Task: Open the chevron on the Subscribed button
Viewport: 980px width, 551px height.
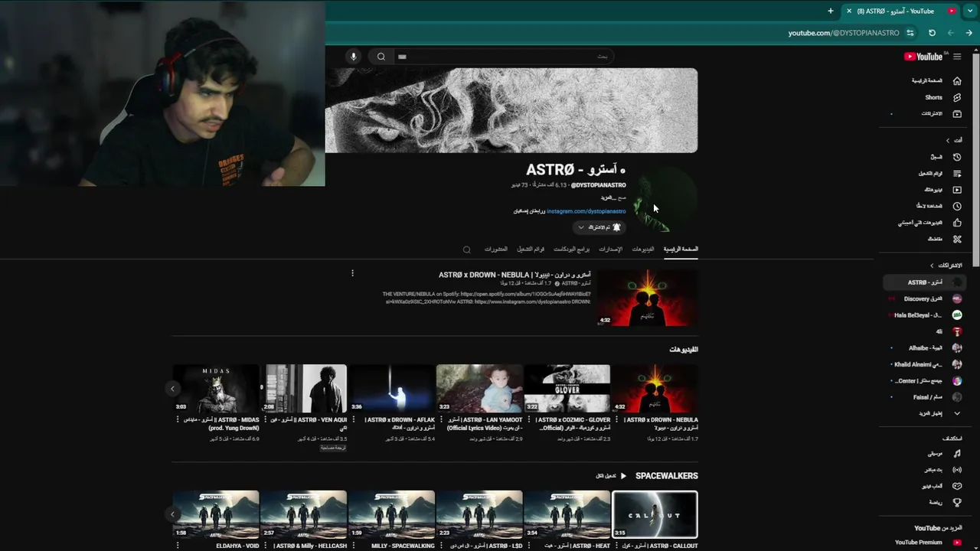Action: [x=580, y=227]
